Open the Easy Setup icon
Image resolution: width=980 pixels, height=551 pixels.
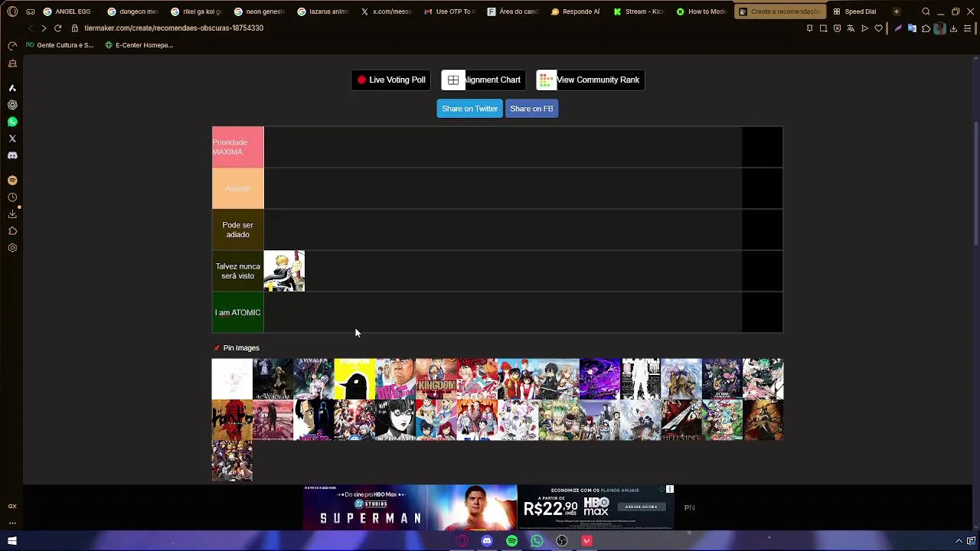coord(968,28)
